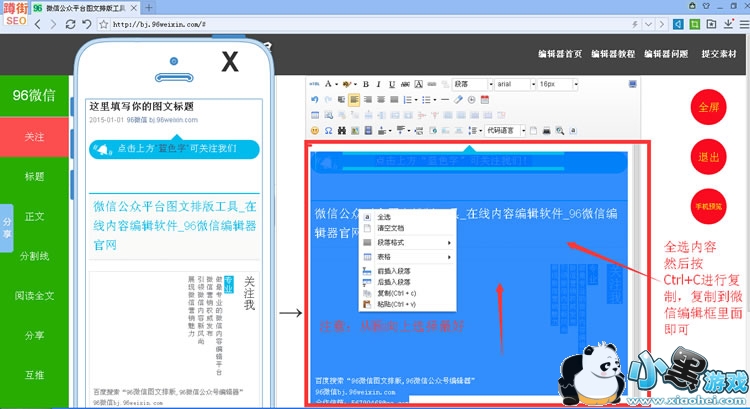Image resolution: width=750 pixels, height=409 pixels.
Task: Insert an image with the picture icon
Action: pyautogui.click(x=355, y=130)
